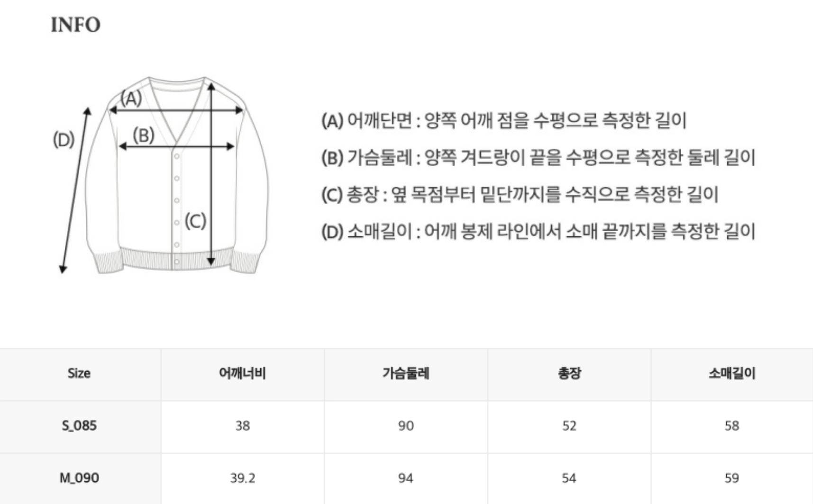Click the (D) 소매길이 description text

pos(538,232)
